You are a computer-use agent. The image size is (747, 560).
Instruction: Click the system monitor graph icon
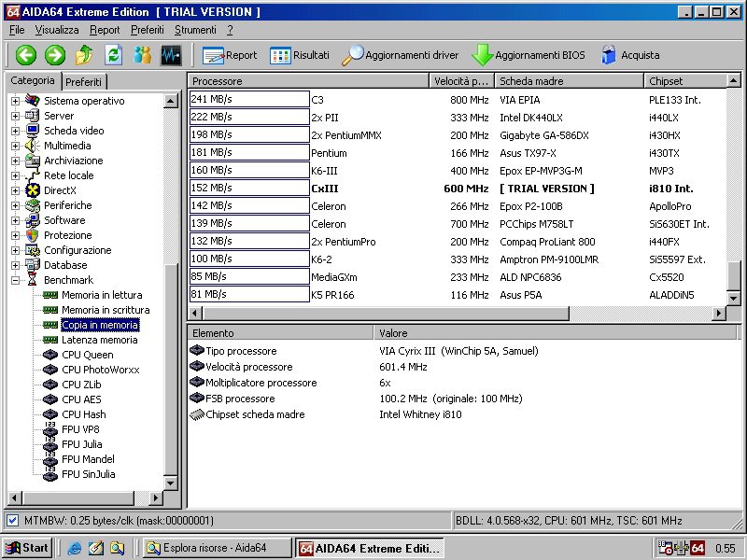pos(171,55)
